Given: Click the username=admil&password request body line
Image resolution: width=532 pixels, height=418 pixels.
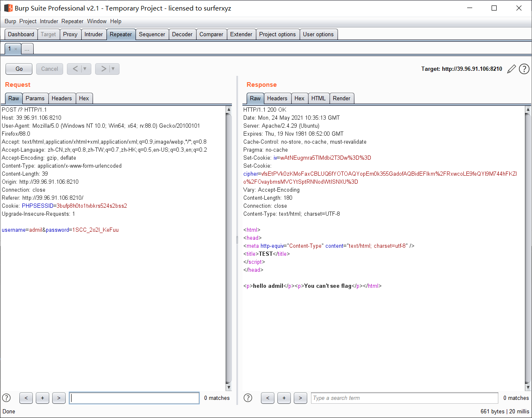Looking at the screenshot, I should point(60,230).
